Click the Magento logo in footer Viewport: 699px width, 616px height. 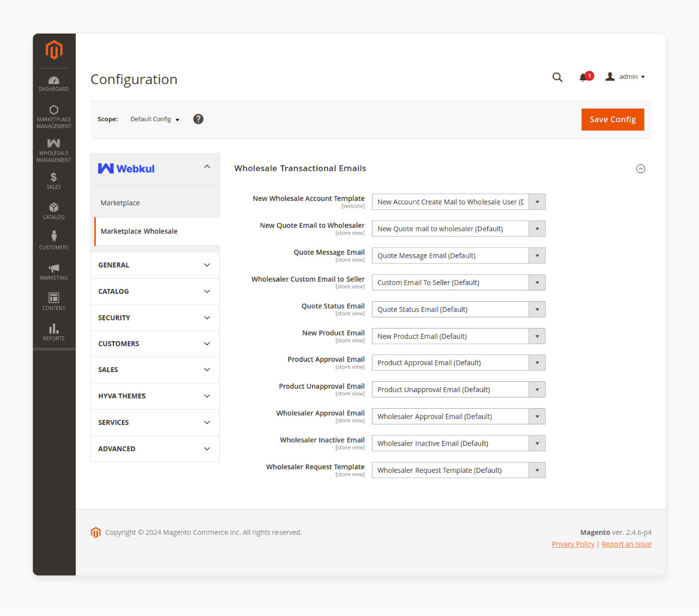tap(96, 532)
